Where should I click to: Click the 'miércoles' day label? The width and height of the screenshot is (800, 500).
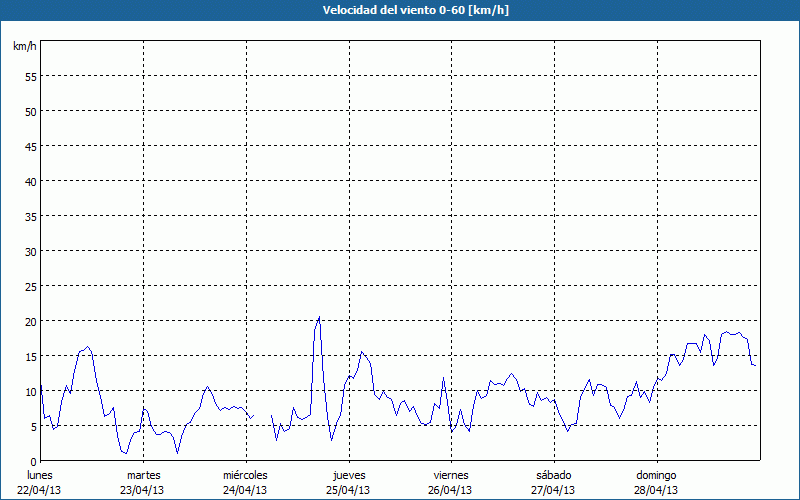click(245, 474)
